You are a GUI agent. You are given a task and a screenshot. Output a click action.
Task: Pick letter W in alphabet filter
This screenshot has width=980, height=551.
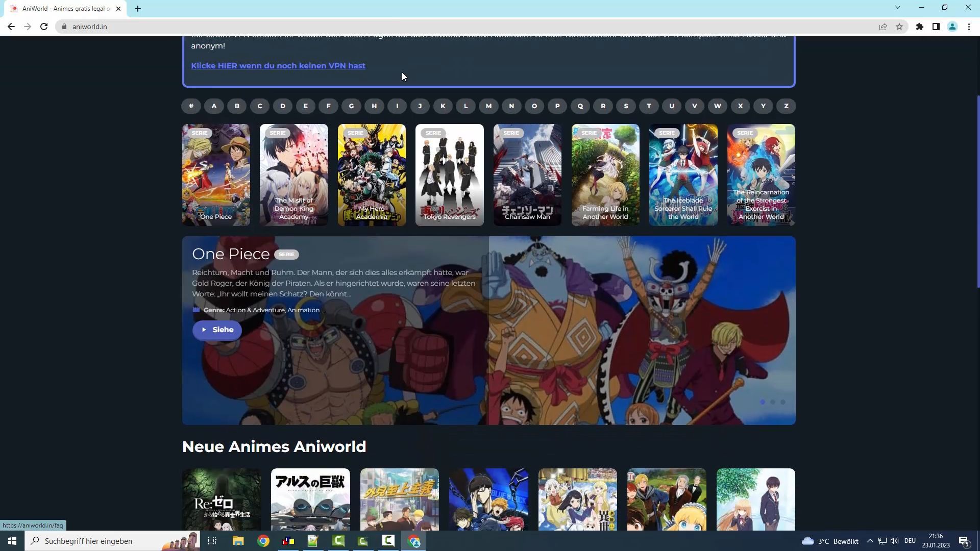click(718, 106)
